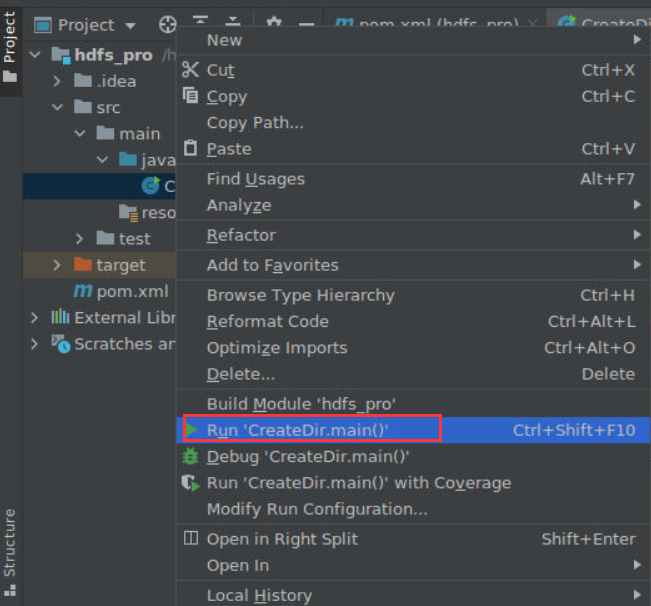651x606 pixels.
Task: Click the green Debug bug icon
Action: coord(191,456)
